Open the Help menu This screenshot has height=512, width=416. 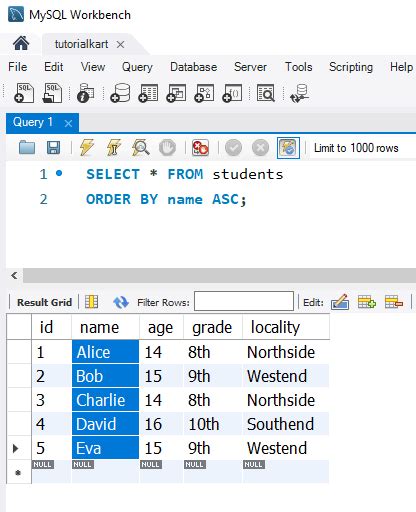coord(402,67)
